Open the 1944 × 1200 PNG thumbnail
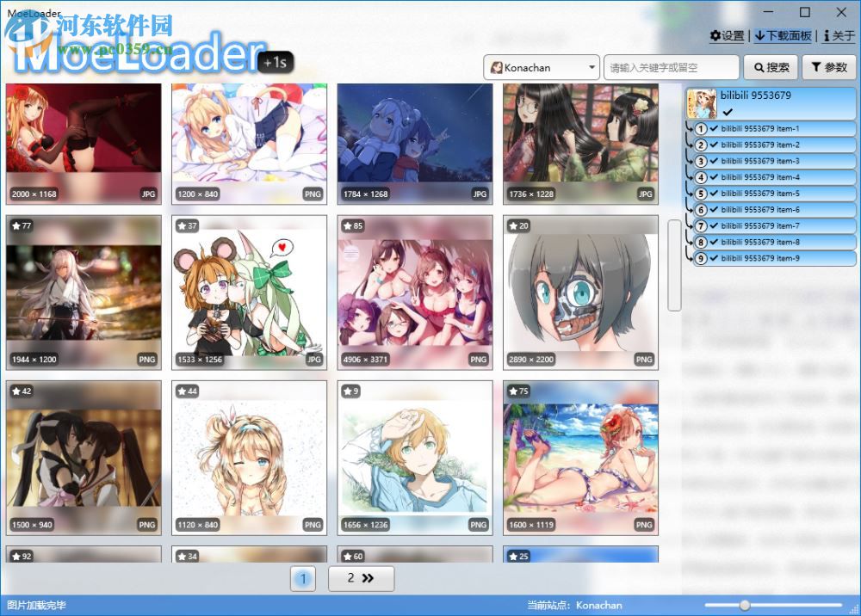This screenshot has height=616, width=861. pos(84,293)
